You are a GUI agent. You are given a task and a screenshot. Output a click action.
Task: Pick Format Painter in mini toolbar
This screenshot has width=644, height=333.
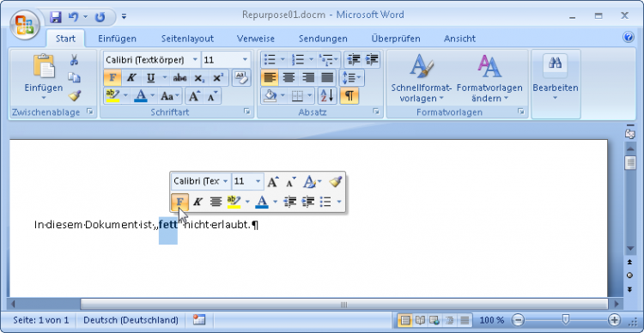[335, 181]
